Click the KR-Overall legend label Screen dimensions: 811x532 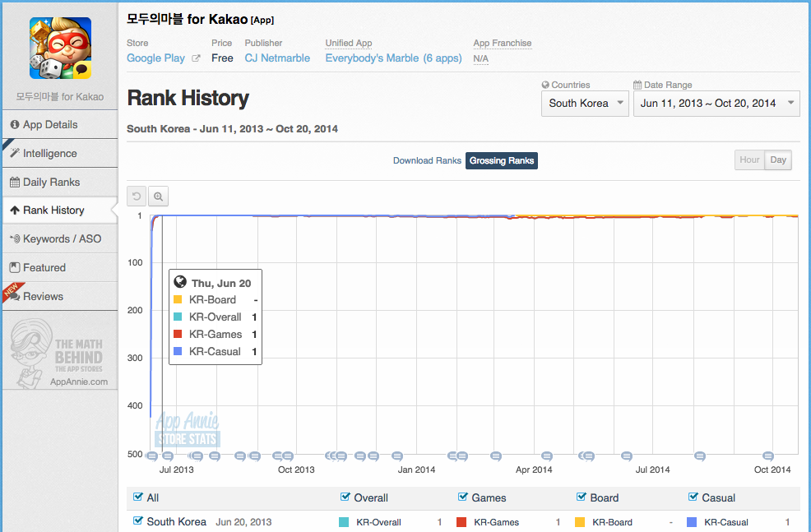pyautogui.click(x=378, y=522)
